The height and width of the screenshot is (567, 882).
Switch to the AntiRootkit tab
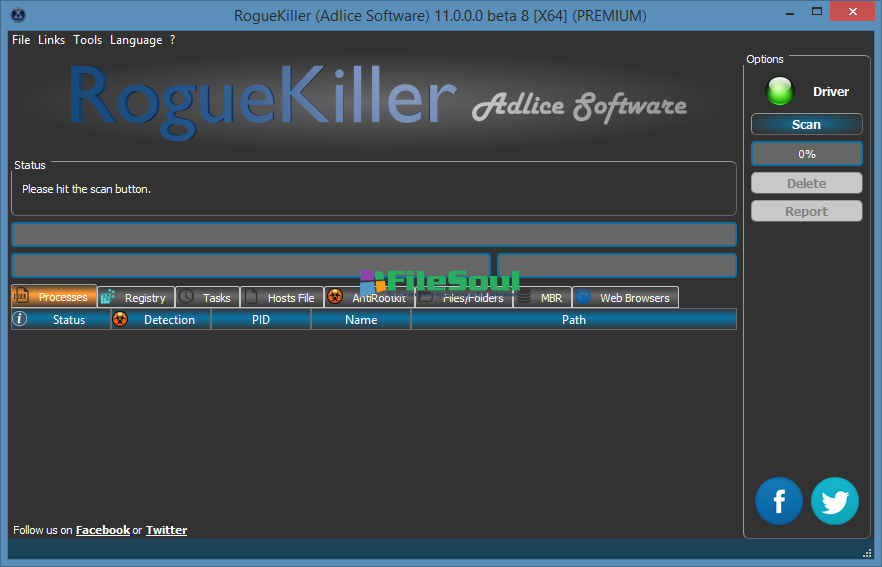(x=370, y=298)
